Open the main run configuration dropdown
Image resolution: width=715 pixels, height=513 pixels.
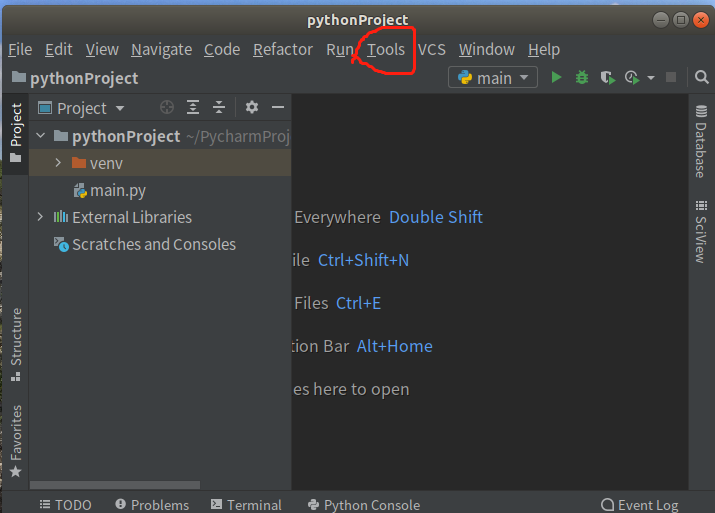[x=493, y=78]
